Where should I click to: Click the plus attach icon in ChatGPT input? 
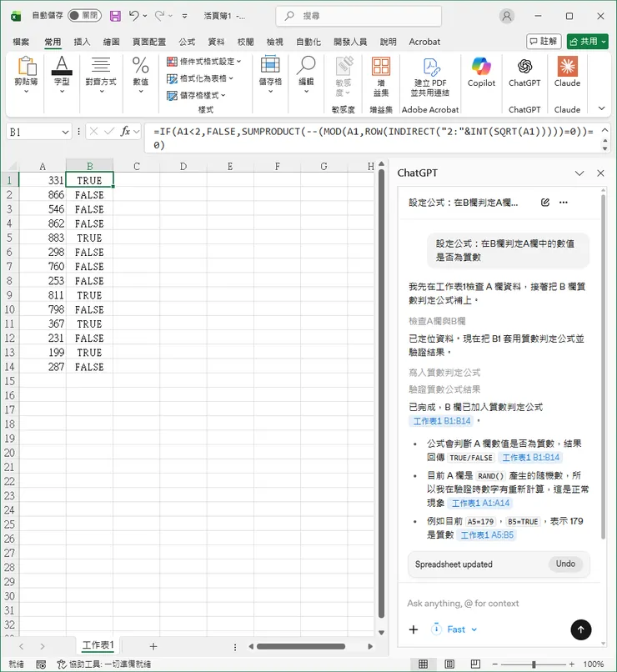pos(414,629)
